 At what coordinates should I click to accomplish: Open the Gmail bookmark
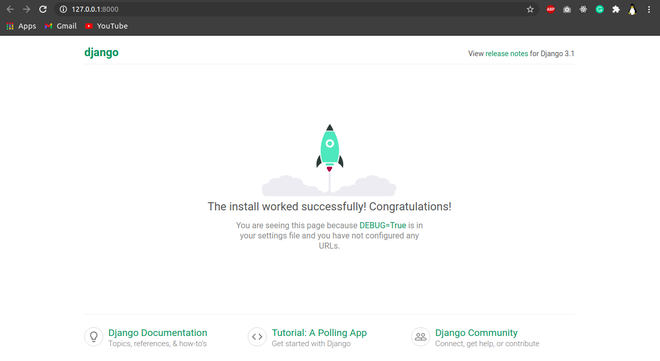61,26
